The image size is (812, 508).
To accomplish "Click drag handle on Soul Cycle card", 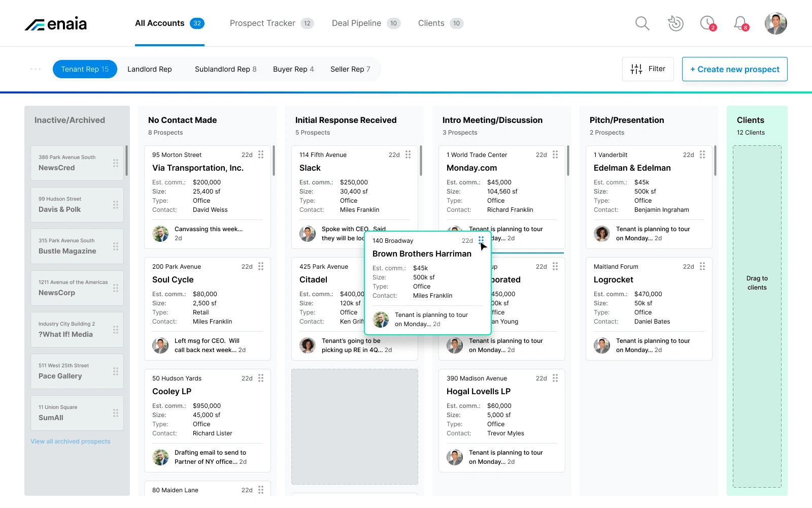I will (x=261, y=266).
